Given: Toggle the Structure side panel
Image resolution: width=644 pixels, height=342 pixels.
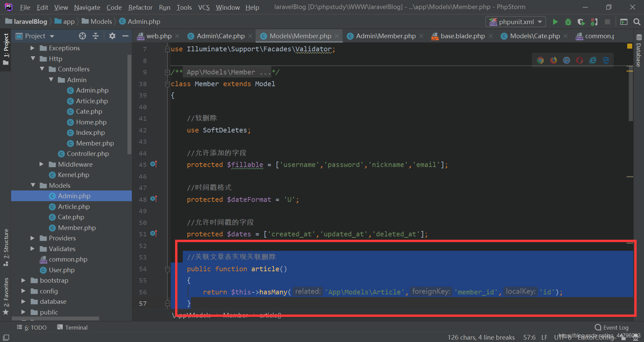Looking at the screenshot, I should click(6, 248).
